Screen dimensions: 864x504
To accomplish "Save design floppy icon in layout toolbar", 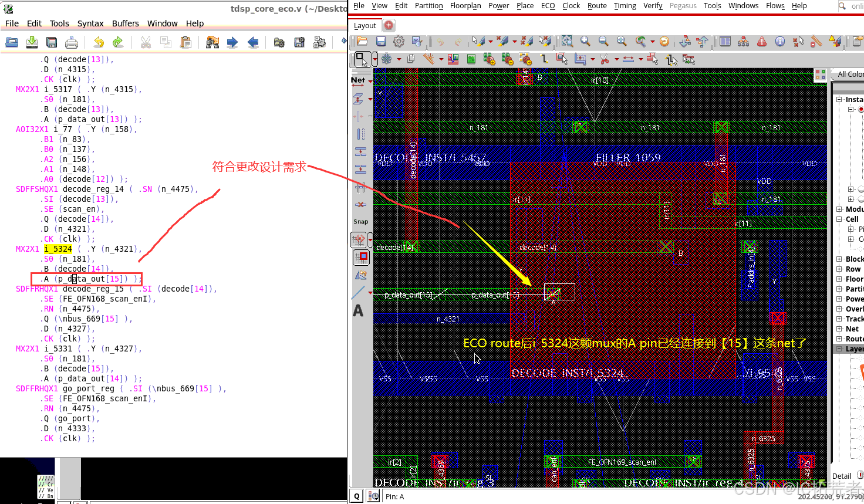I will point(381,41).
